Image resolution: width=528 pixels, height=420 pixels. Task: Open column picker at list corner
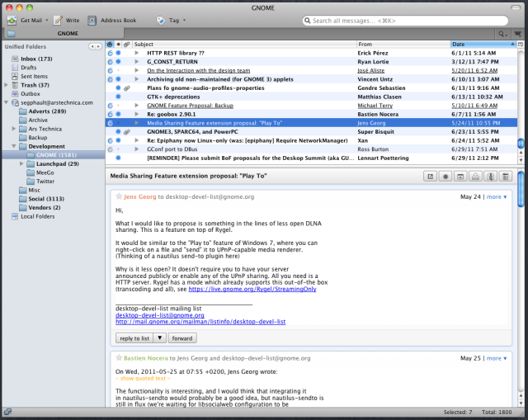[x=521, y=44]
